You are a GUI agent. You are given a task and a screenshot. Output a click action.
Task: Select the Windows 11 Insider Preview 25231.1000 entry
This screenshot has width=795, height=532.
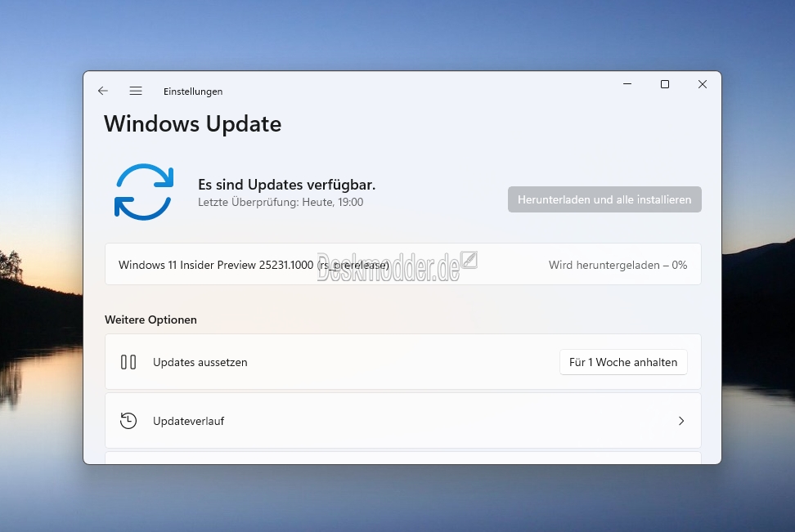point(403,264)
